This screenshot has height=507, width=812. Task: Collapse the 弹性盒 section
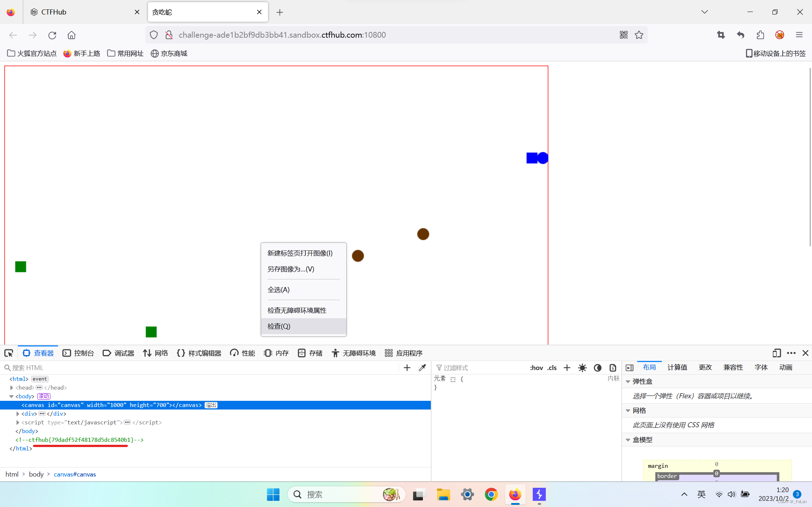coord(628,381)
